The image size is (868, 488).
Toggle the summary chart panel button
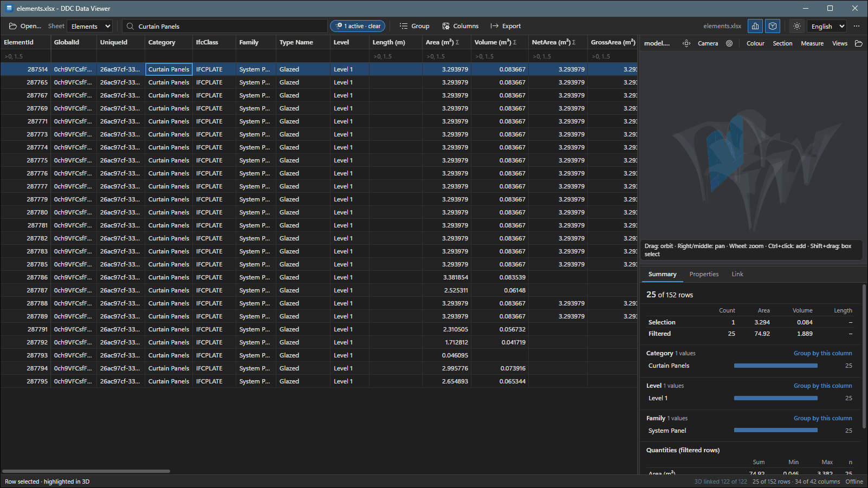[x=755, y=26]
